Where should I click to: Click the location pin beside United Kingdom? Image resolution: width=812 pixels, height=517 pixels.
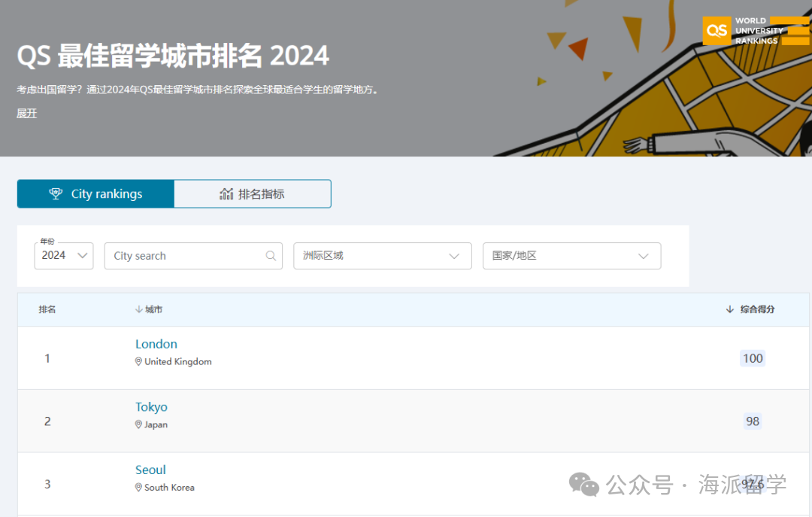click(138, 361)
